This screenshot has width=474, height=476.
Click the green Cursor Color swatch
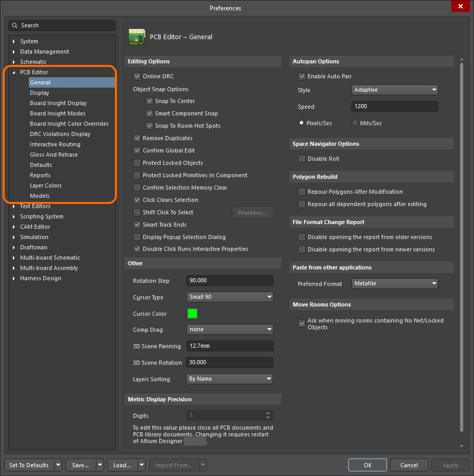(193, 313)
